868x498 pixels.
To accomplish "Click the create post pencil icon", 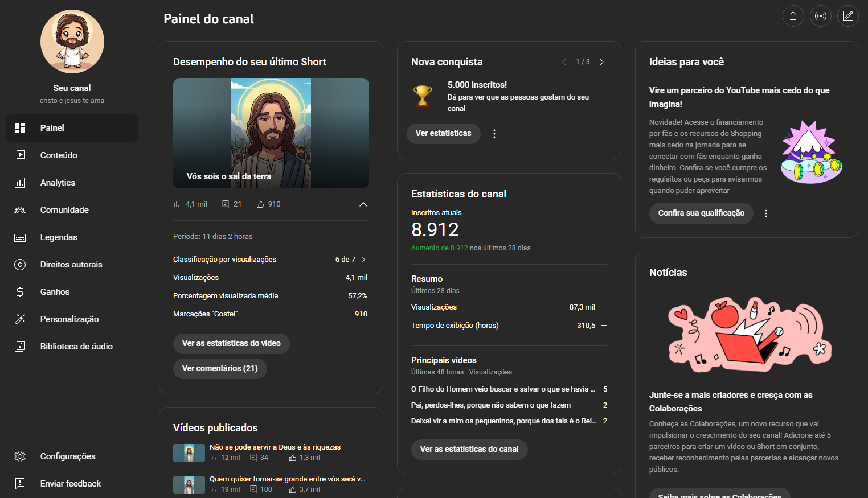I will click(848, 16).
